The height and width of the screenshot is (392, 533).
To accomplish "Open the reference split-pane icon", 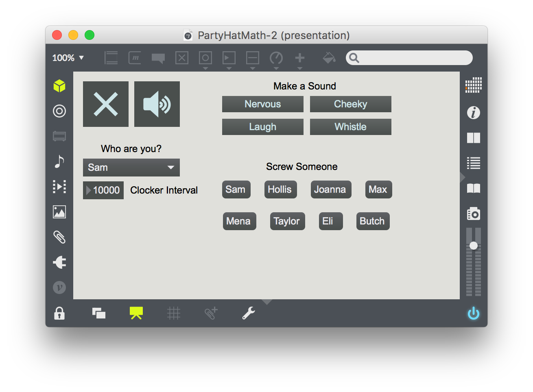I will click(474, 138).
